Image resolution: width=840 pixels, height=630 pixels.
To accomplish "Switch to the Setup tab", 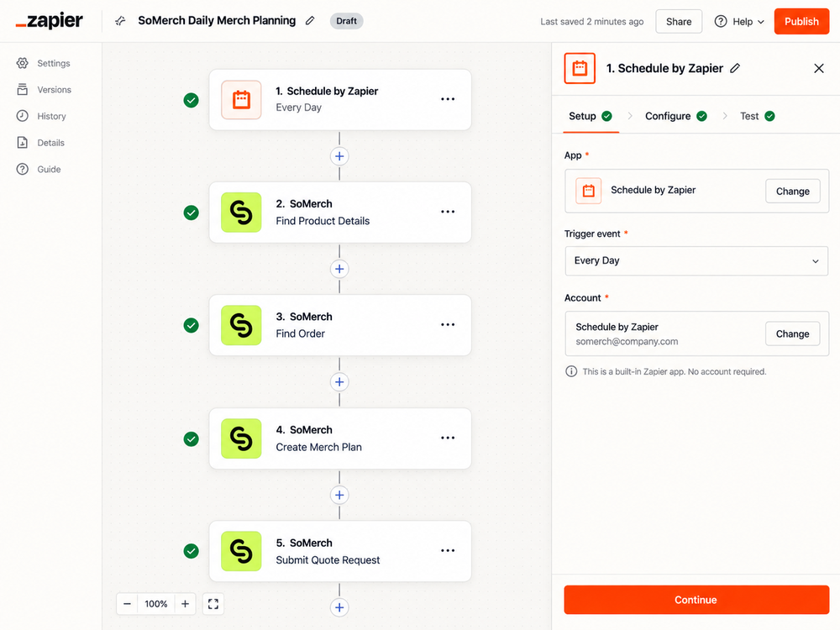I will click(591, 116).
